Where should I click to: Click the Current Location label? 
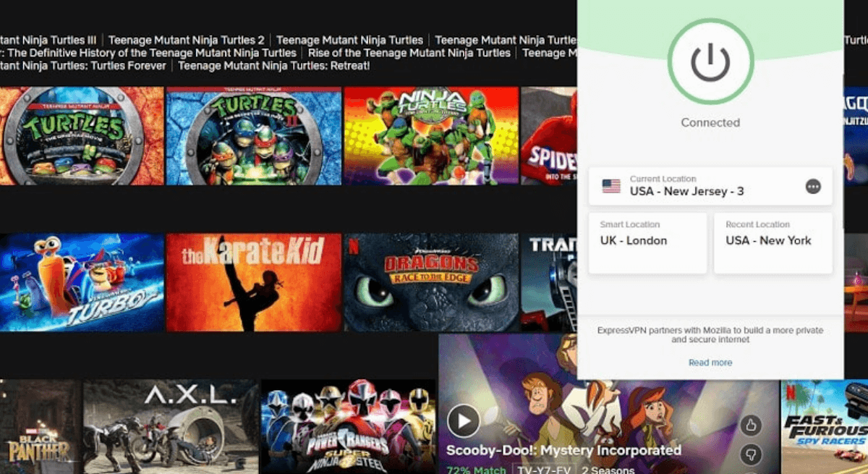pyautogui.click(x=663, y=179)
